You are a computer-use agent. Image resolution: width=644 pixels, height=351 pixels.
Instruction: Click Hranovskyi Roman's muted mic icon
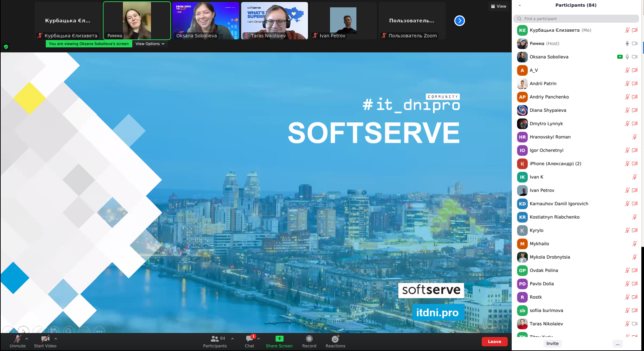635,137
